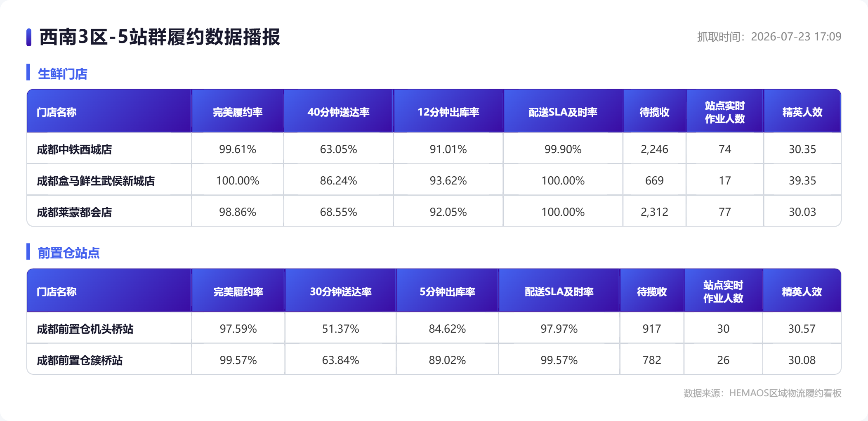Select the 站点实时作业人数 header in the 前置仓站点 table

pos(723,292)
